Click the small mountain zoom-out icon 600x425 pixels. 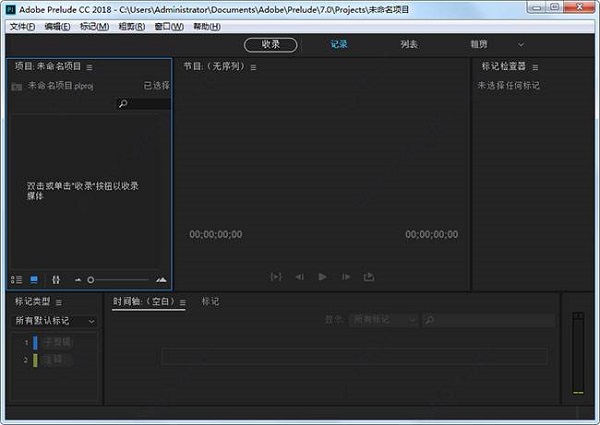click(78, 280)
